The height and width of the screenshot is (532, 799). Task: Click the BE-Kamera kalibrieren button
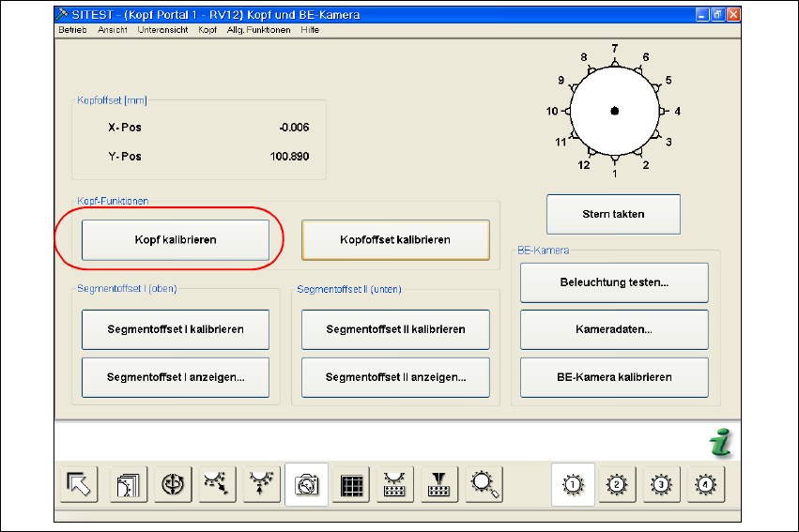[614, 377]
